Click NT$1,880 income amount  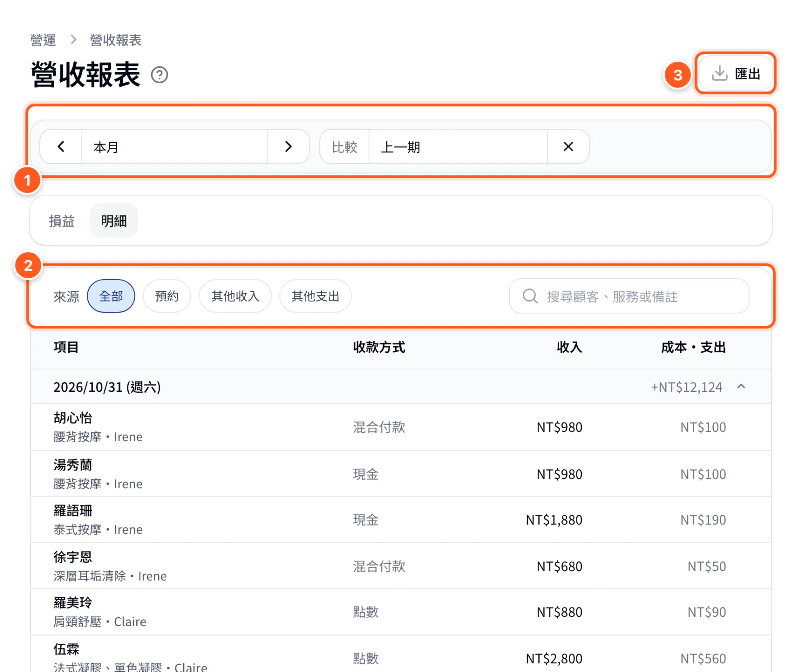[x=554, y=520]
